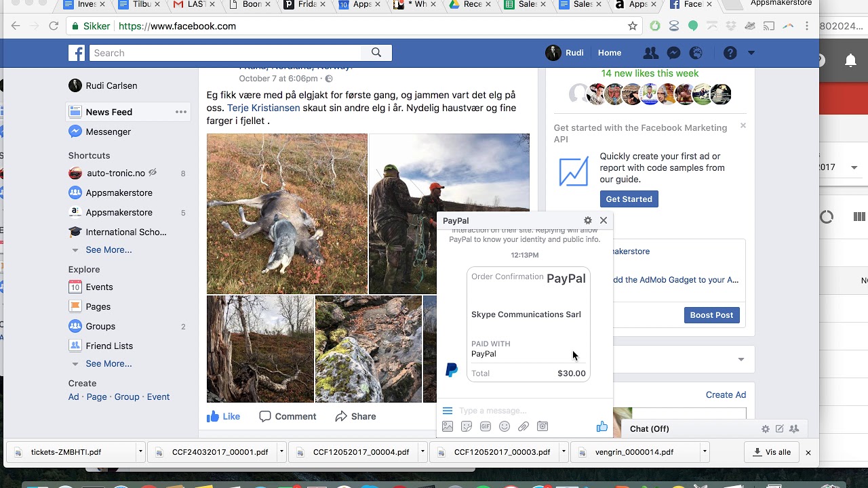868x488 pixels.
Task: Open the Chrome three-dot menu
Action: pyautogui.click(x=807, y=26)
